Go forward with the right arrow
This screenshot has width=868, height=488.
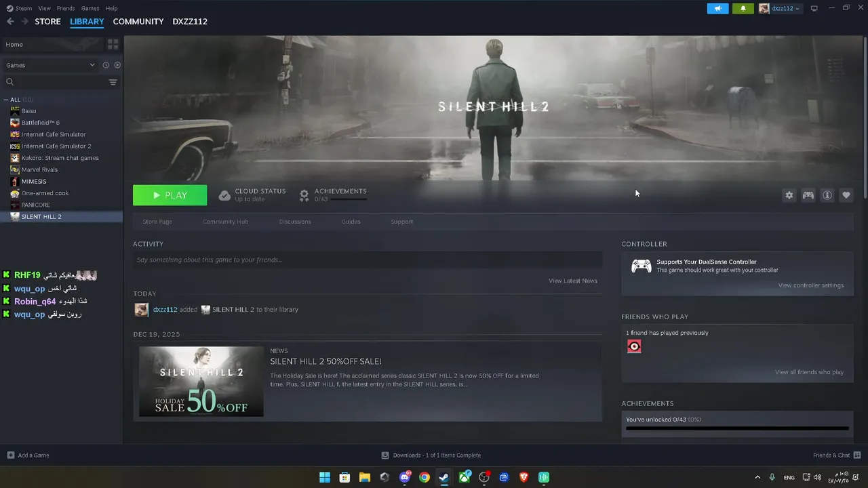(24, 22)
